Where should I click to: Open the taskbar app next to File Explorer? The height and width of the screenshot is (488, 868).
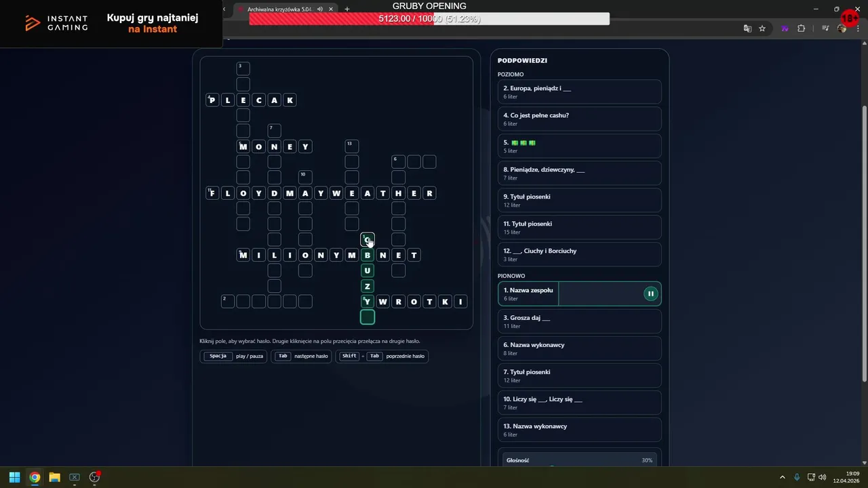tap(75, 477)
